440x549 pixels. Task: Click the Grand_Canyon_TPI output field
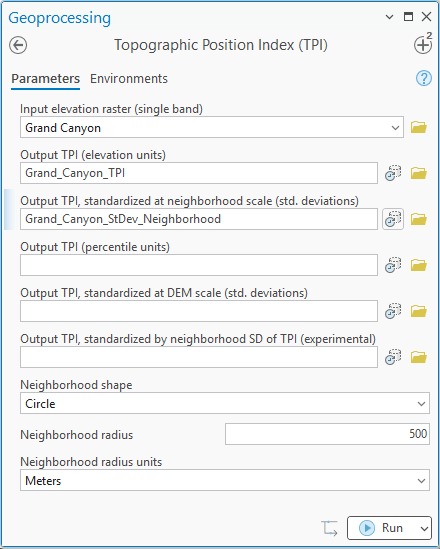click(x=199, y=173)
